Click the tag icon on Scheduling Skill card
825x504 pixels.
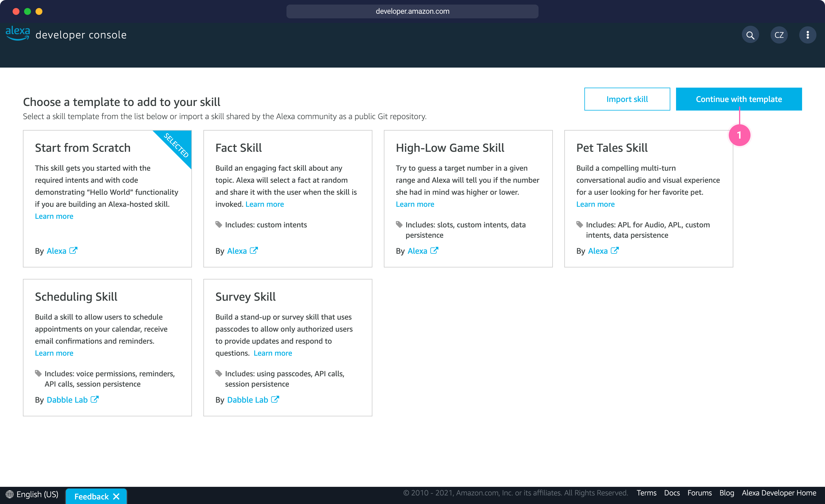(x=38, y=373)
